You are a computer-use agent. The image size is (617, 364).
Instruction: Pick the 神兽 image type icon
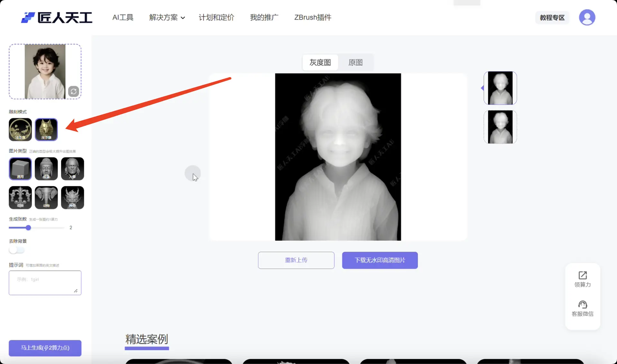click(72, 198)
